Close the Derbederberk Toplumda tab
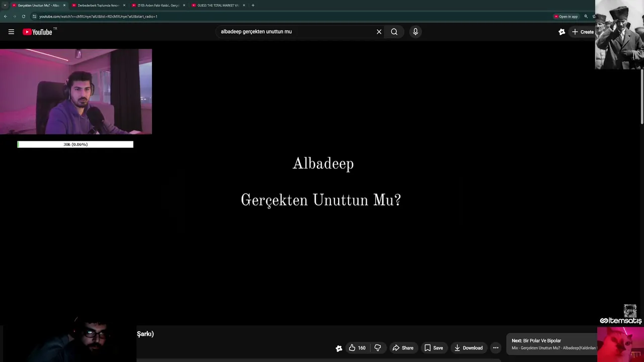Image resolution: width=644 pixels, height=362 pixels. (124, 5)
